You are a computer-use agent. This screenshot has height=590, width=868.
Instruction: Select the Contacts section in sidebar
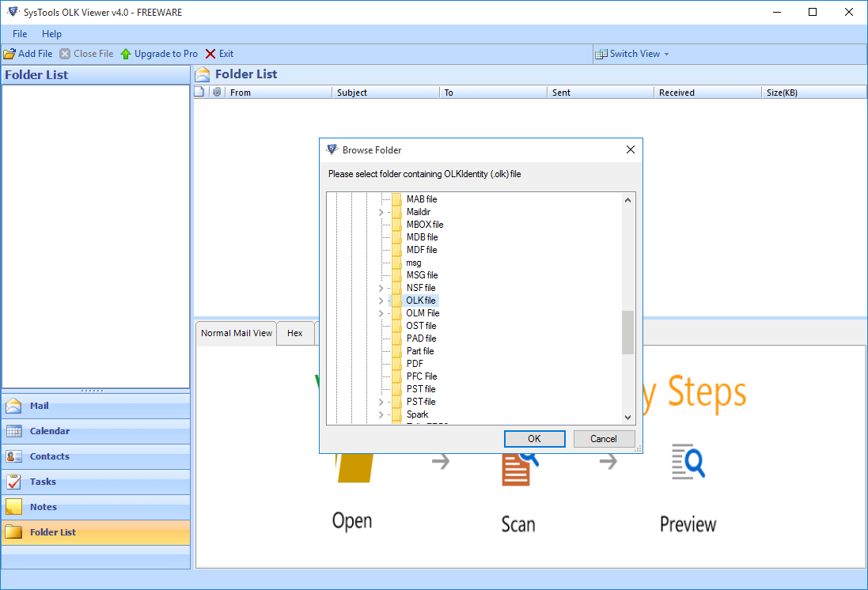click(x=96, y=456)
